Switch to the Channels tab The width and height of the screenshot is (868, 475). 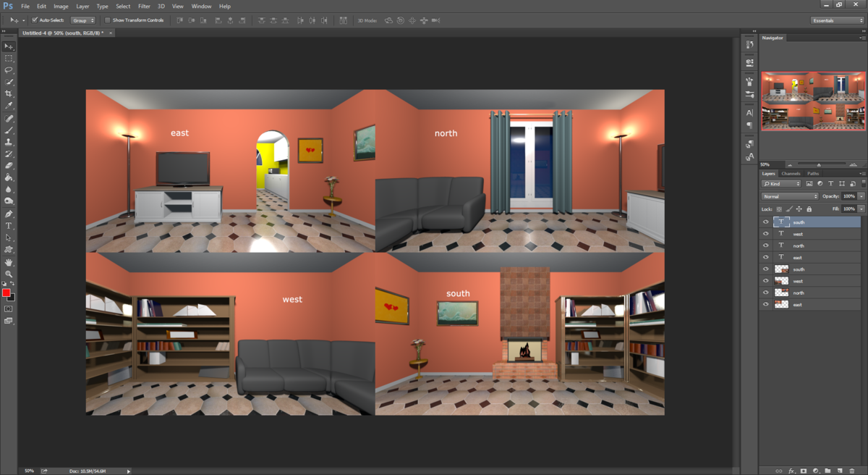[791, 173]
